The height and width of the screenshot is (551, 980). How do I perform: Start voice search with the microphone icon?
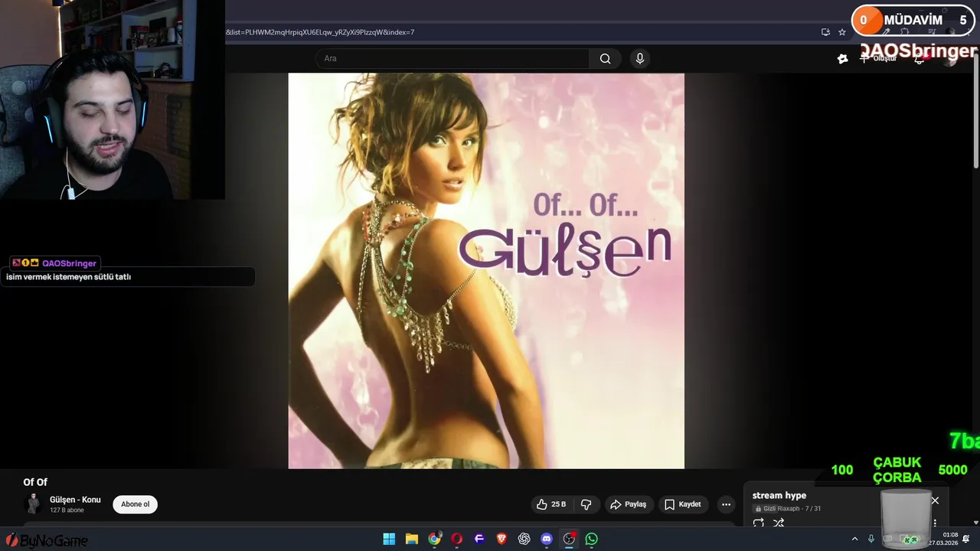pos(640,59)
